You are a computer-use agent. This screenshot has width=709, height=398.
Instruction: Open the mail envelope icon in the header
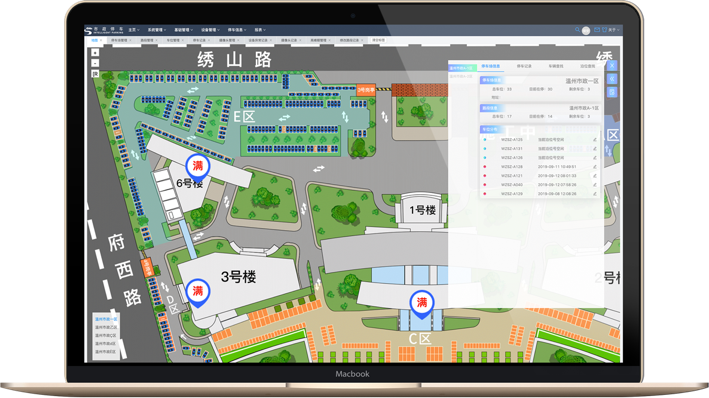pyautogui.click(x=597, y=30)
